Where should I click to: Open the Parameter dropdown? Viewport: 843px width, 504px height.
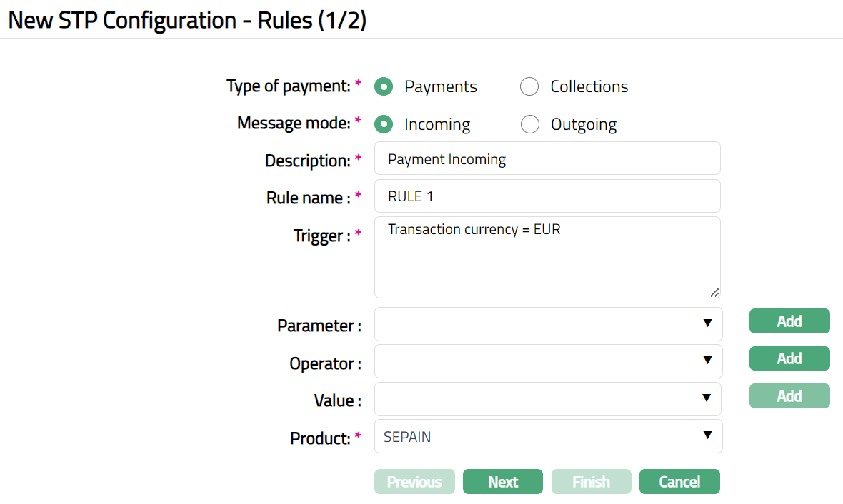tap(547, 324)
